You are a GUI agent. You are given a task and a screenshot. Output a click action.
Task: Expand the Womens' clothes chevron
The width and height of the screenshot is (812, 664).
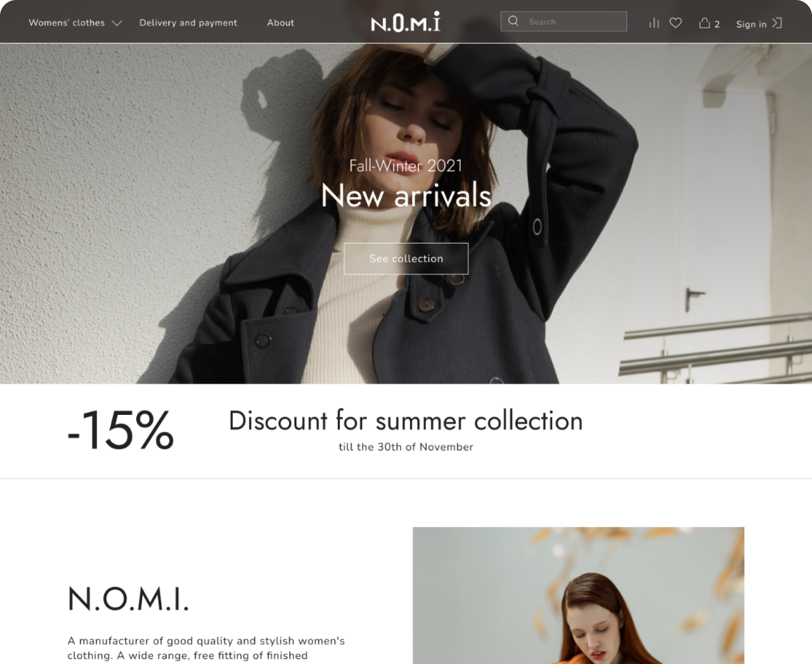pyautogui.click(x=117, y=23)
